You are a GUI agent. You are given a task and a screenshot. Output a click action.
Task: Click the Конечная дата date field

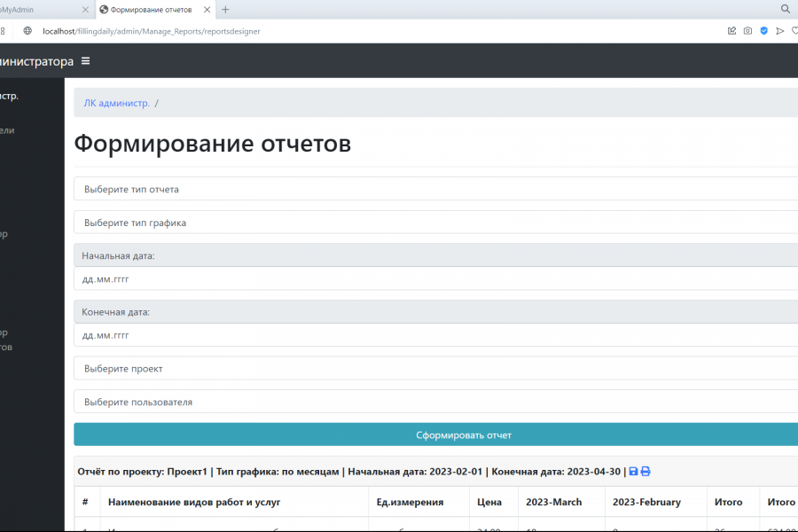click(435, 335)
